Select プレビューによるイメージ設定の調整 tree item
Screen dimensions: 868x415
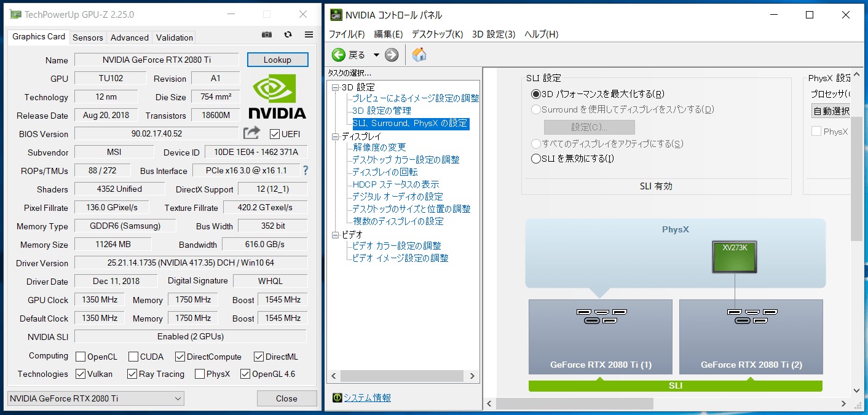[x=416, y=98]
